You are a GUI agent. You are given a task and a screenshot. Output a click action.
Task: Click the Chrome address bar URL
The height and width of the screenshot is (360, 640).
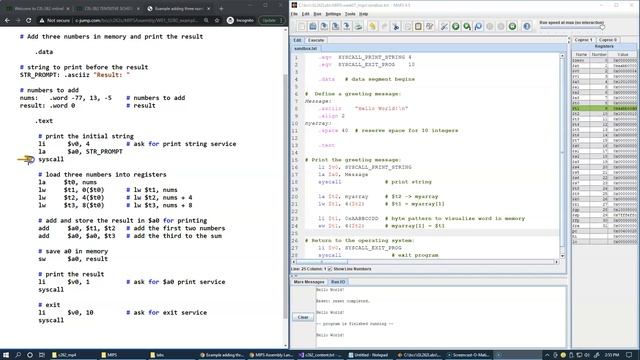point(135,20)
